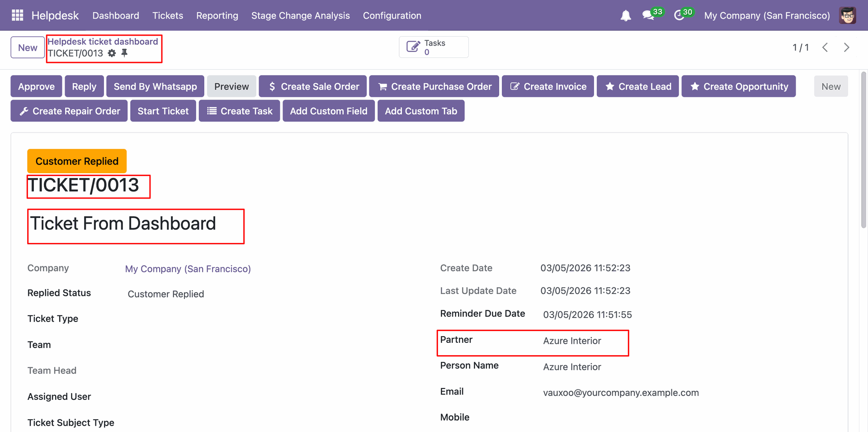Click the vertical scrollbar on the right
This screenshot has height=432, width=868.
click(x=863, y=149)
